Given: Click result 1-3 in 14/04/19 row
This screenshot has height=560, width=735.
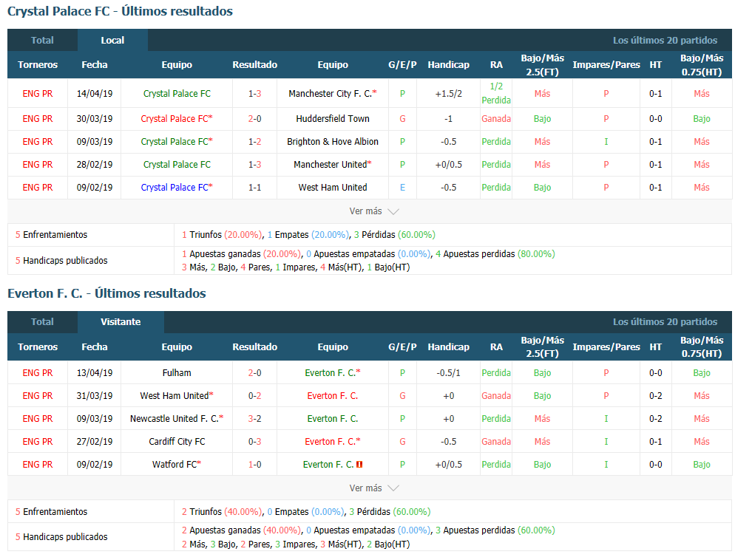Looking at the screenshot, I should [254, 94].
